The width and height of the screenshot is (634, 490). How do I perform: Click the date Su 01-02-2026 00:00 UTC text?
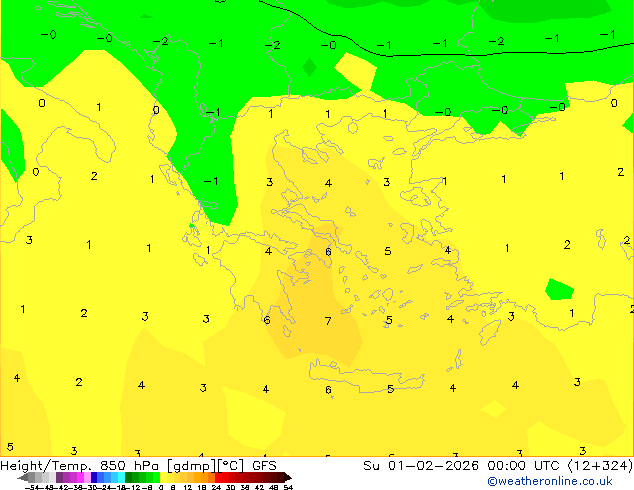click(463, 466)
